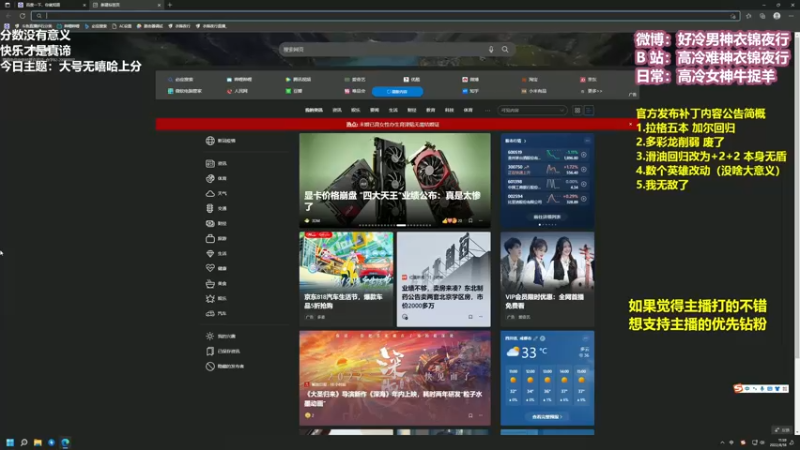Open stock card more options menu
The height and width of the screenshot is (450, 800).
click(587, 141)
